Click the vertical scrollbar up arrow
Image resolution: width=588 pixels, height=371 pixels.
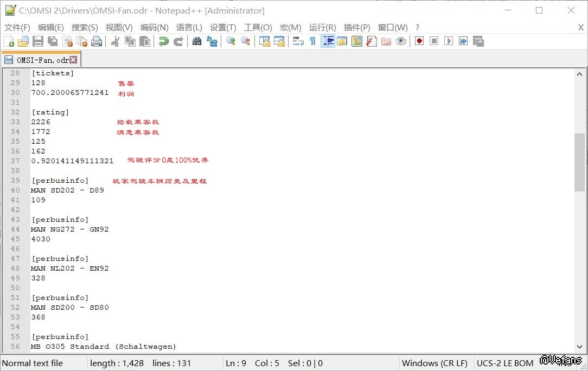pyautogui.click(x=579, y=74)
